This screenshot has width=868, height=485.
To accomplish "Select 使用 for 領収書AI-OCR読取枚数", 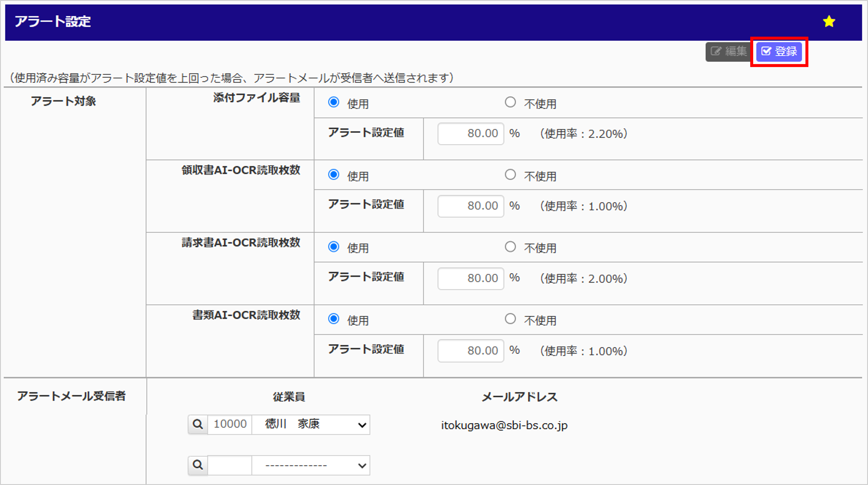I will click(334, 175).
